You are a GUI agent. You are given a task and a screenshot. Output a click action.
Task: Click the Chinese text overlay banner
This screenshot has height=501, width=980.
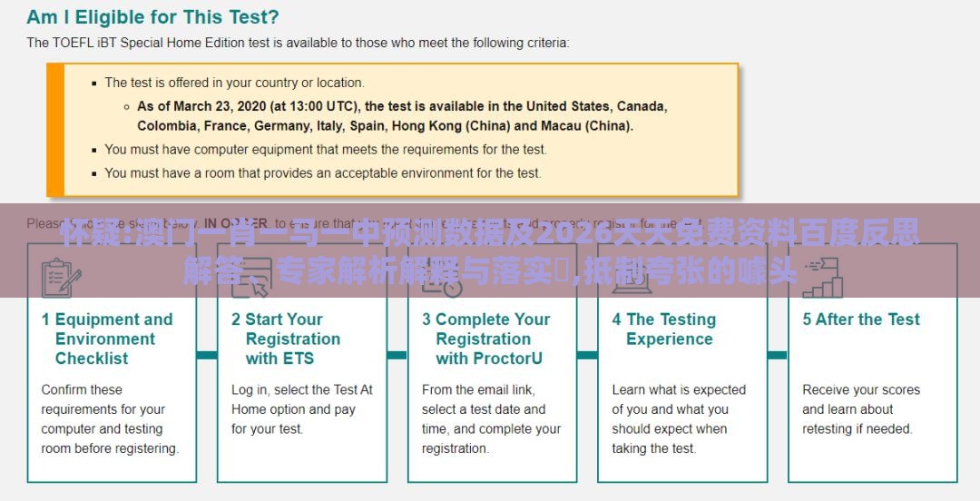click(490, 250)
